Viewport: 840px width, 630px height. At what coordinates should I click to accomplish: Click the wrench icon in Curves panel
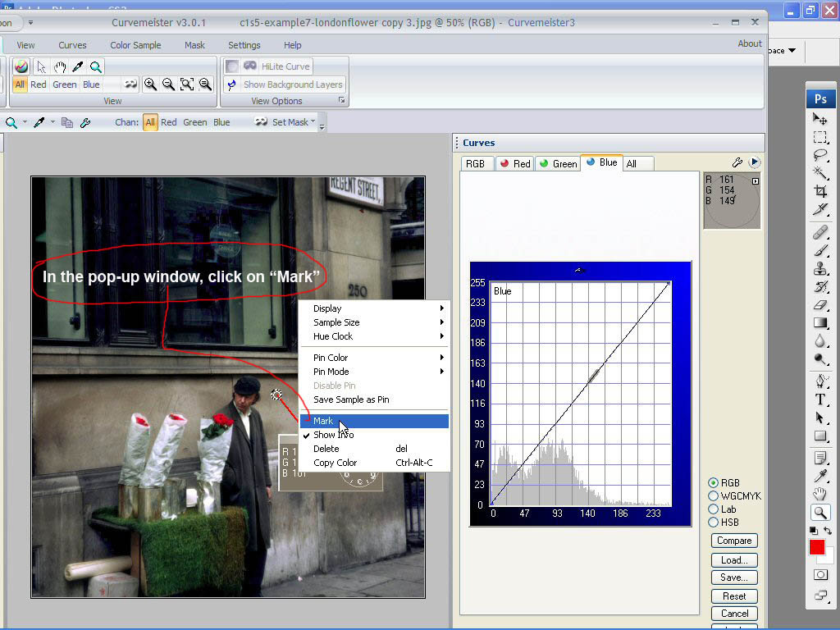(737, 163)
